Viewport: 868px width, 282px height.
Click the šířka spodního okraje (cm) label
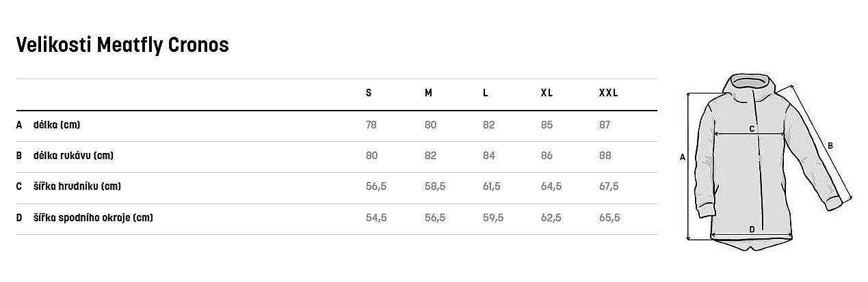point(92,218)
